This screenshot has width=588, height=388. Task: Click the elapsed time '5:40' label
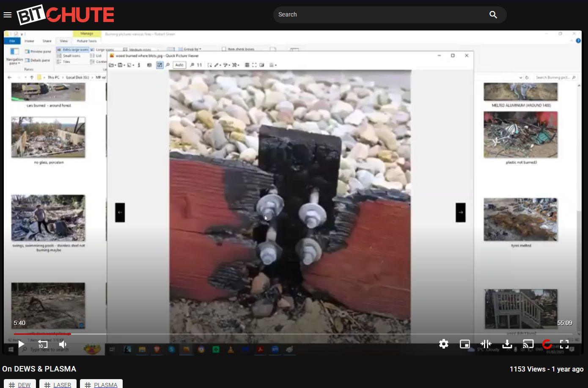pyautogui.click(x=19, y=323)
